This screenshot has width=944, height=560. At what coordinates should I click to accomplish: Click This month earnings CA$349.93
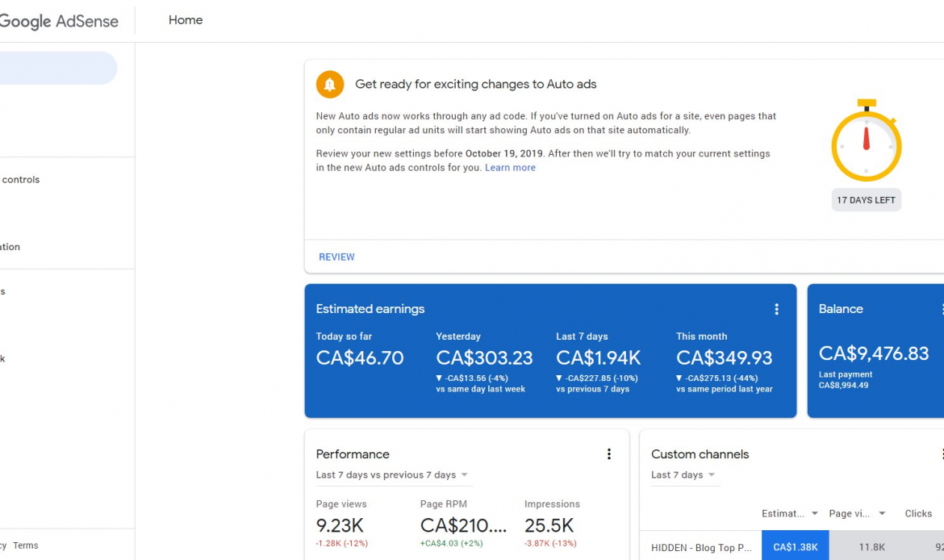724,357
